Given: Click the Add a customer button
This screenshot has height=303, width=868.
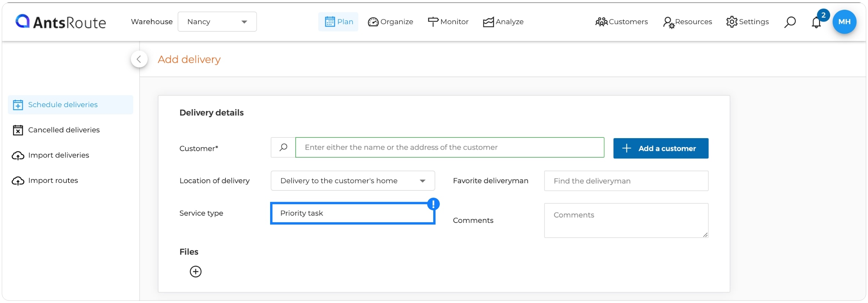Looking at the screenshot, I should (661, 148).
